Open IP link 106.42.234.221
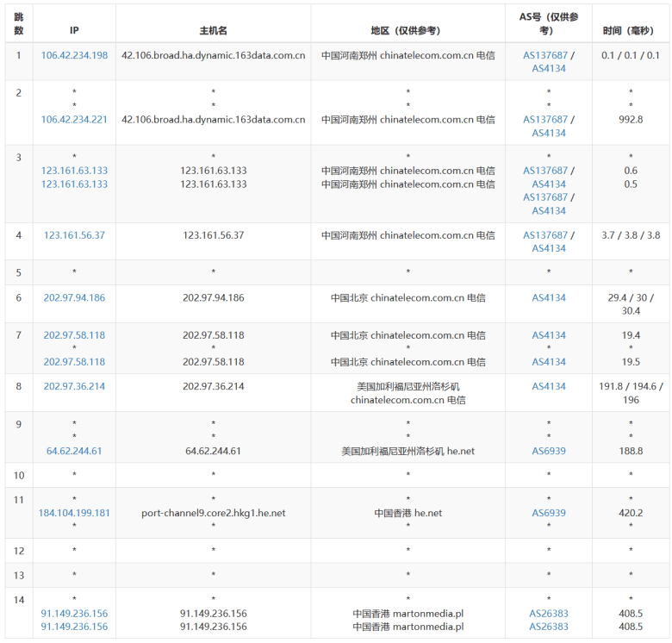 click(74, 120)
